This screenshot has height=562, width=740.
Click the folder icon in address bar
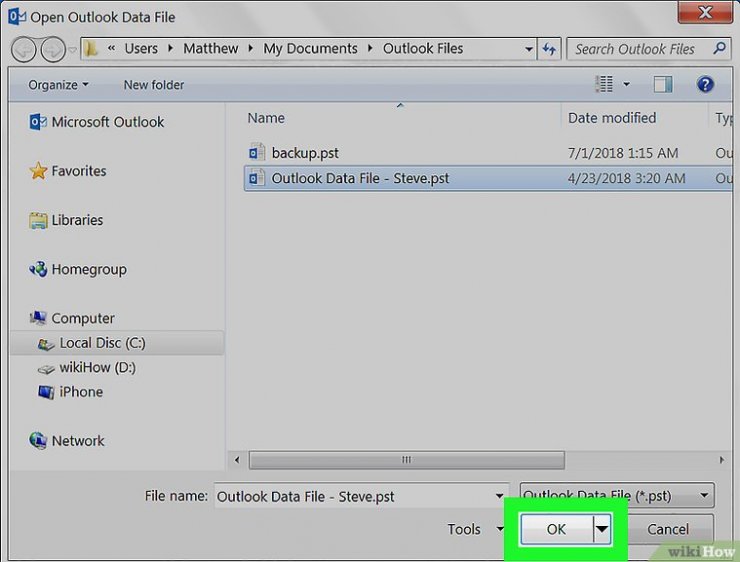(x=90, y=48)
